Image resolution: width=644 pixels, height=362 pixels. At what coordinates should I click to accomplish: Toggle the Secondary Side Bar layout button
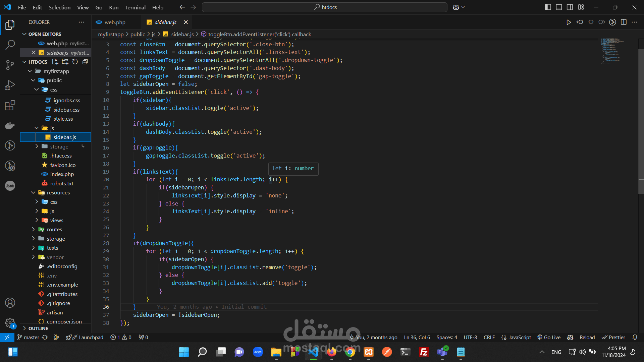[x=570, y=7]
